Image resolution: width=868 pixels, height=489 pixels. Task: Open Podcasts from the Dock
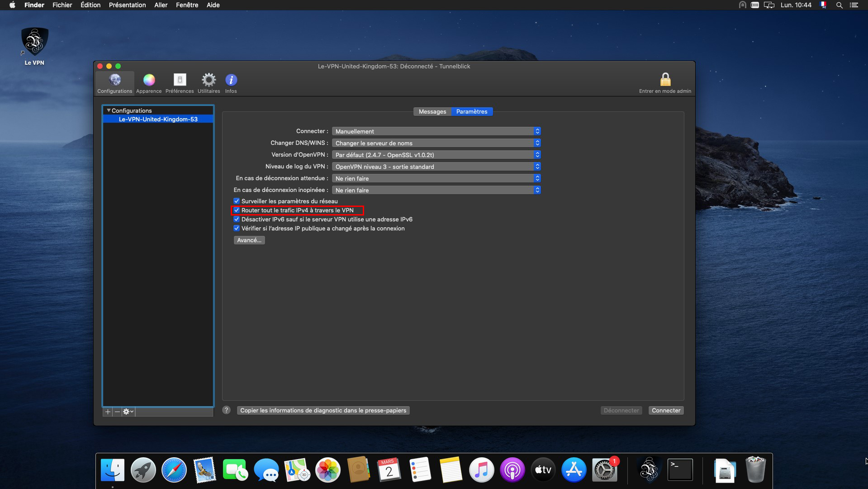pyautogui.click(x=512, y=470)
